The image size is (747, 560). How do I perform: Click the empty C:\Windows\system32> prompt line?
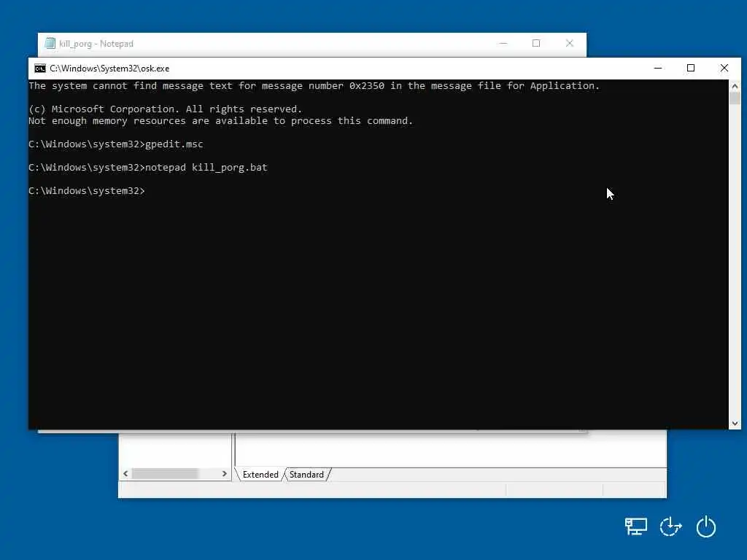pos(87,191)
